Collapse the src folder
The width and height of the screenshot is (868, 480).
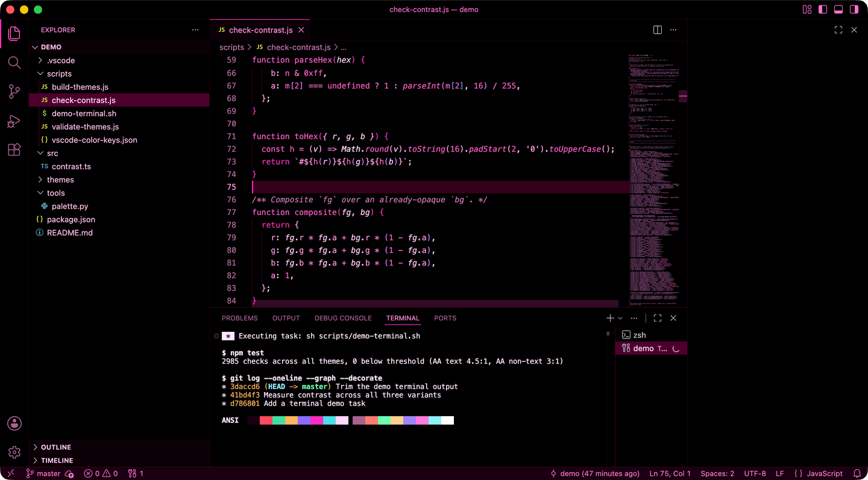tap(119, 153)
